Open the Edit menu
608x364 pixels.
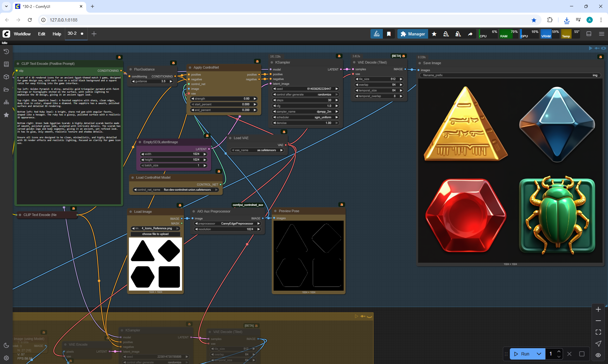click(x=41, y=34)
